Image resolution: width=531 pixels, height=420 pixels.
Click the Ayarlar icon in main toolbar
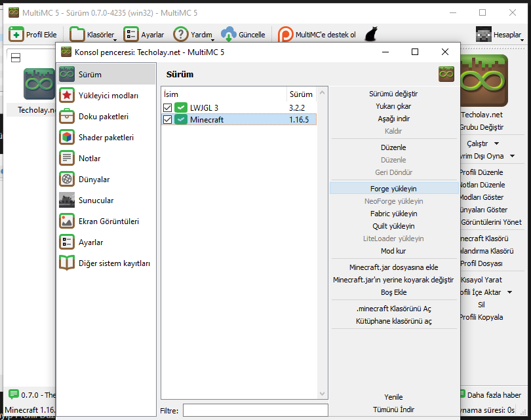click(130, 34)
